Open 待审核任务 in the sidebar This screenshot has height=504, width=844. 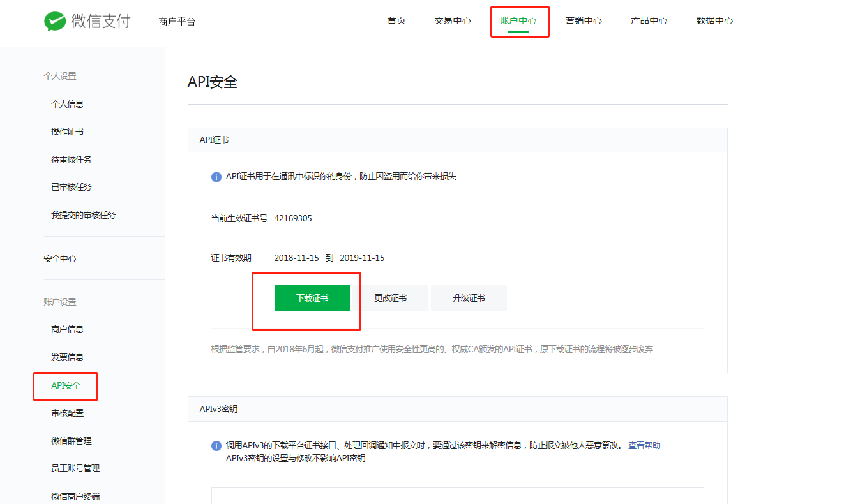tap(72, 159)
